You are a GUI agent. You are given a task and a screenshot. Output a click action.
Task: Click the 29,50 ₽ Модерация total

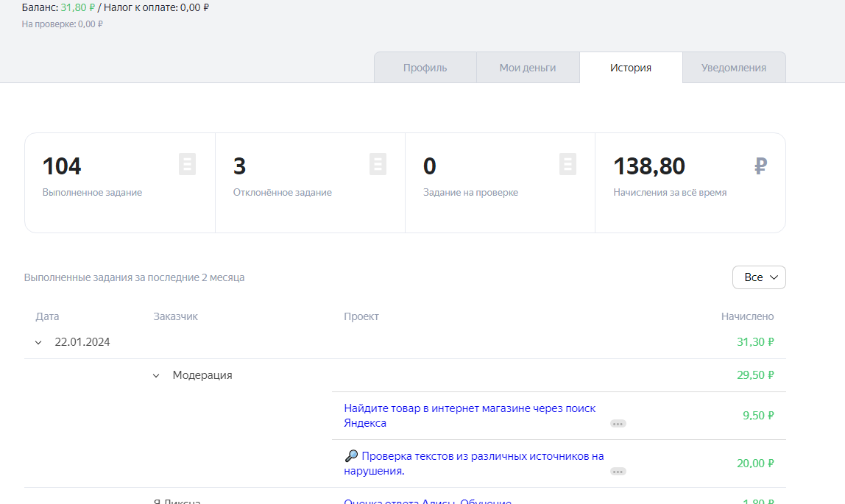click(755, 375)
